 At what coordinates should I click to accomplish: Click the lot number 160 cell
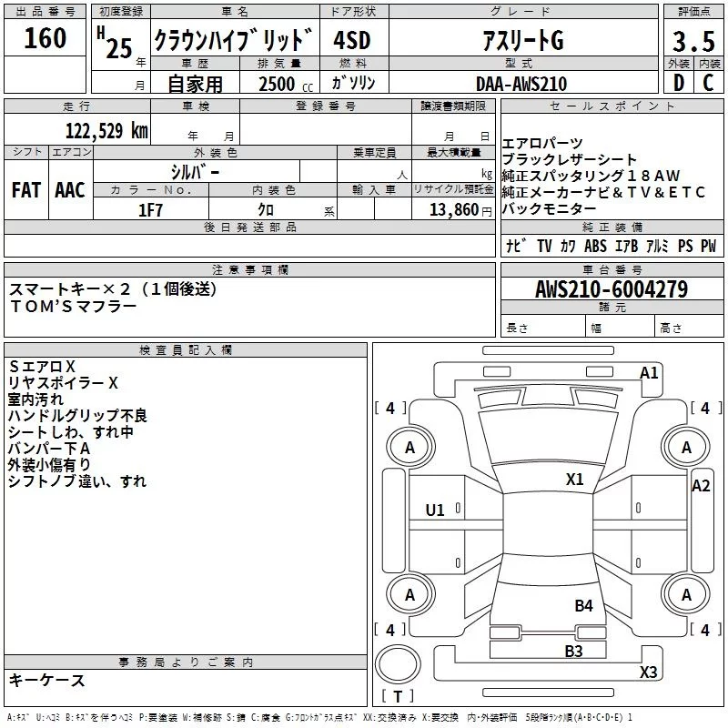pos(45,37)
